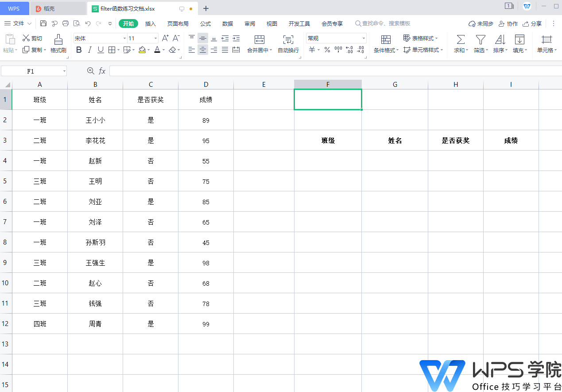Select column D header
Viewport: 562px width, 392px height.
206,85
